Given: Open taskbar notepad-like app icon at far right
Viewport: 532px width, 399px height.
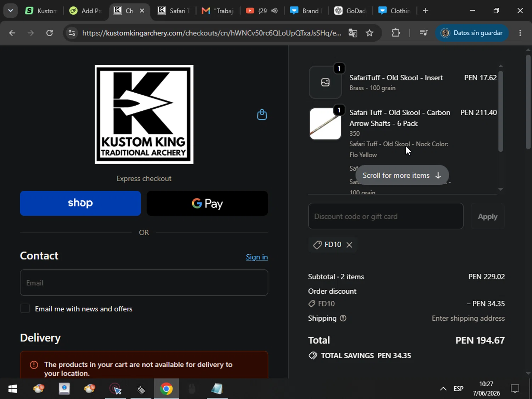Looking at the screenshot, I should 217,389.
